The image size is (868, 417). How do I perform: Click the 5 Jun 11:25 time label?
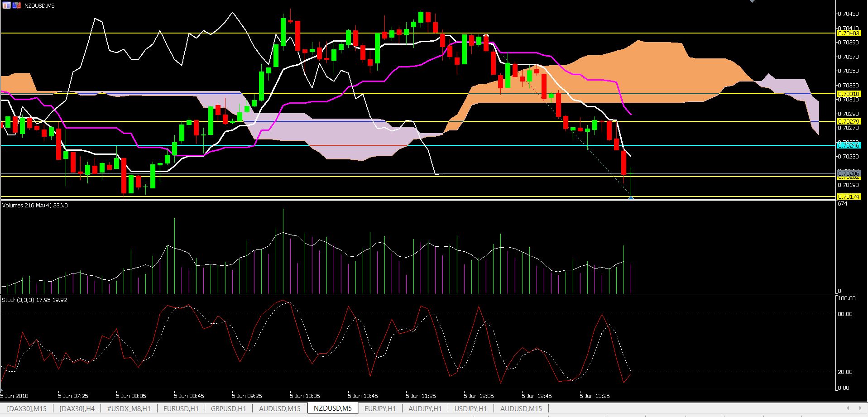click(421, 396)
